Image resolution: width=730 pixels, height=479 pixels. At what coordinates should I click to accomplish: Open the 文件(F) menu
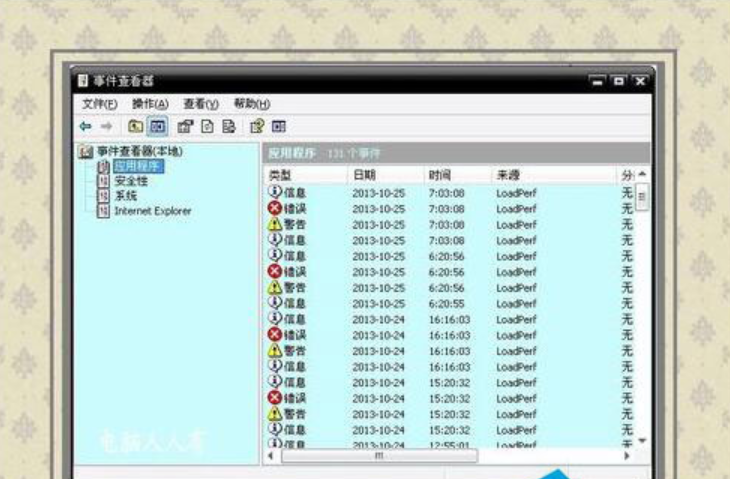99,104
